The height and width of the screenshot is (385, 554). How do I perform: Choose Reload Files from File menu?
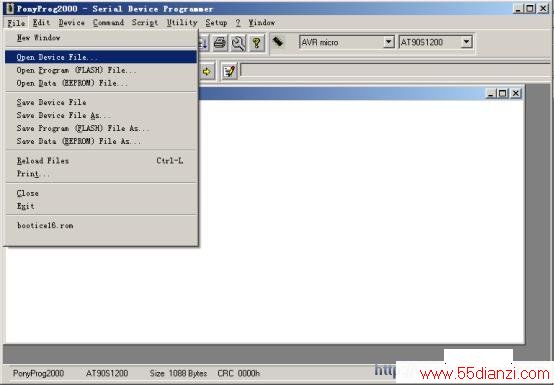[x=101, y=161]
